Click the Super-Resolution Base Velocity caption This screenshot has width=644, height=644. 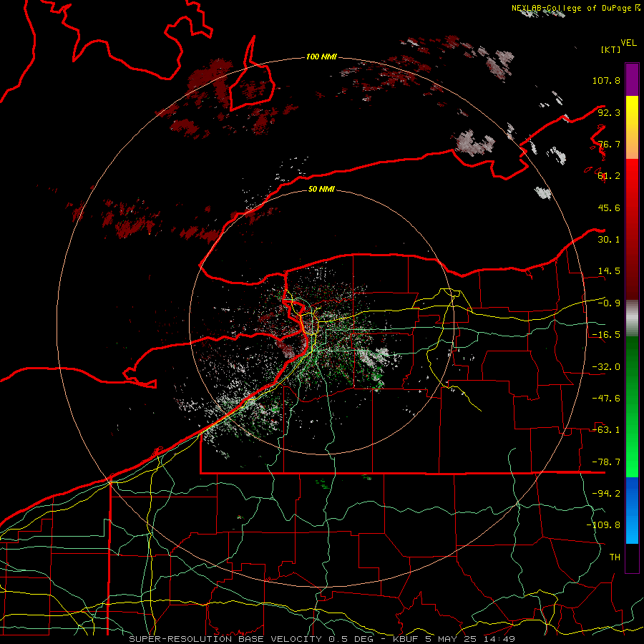pyautogui.click(x=322, y=639)
